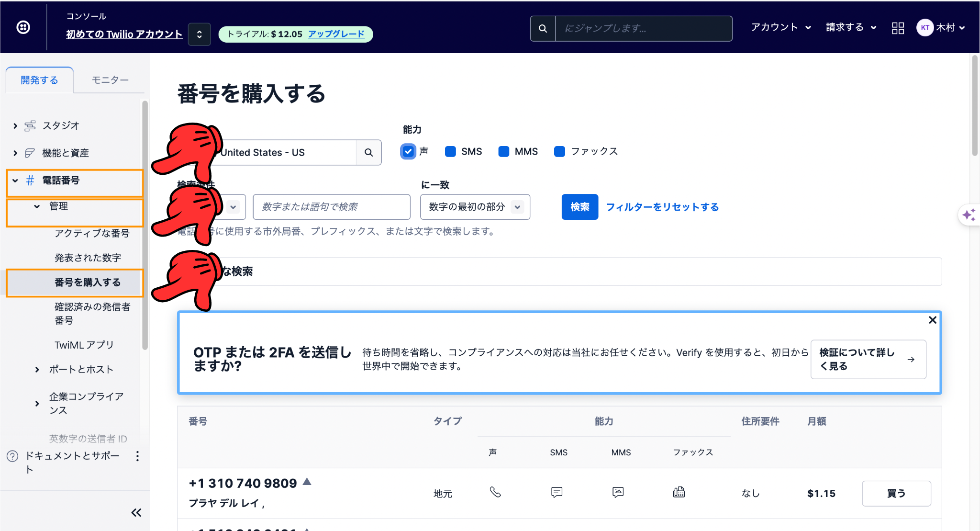This screenshot has height=531, width=980.
Task: Click the $1.15 monthly price cell
Action: tap(821, 493)
